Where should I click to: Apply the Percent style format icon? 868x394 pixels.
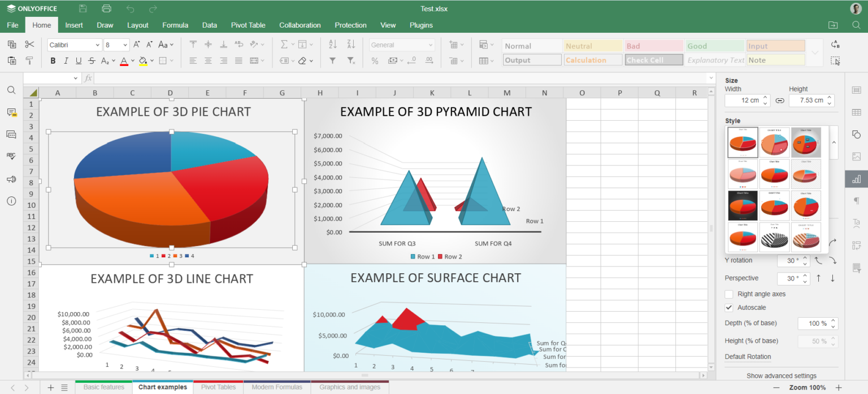(x=375, y=61)
